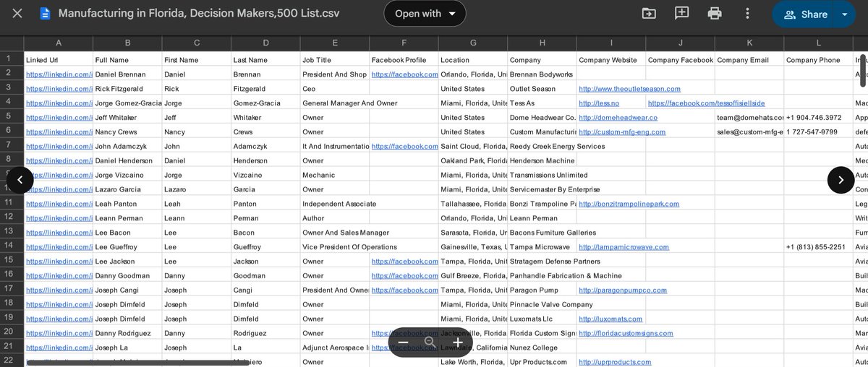Viewport: 868px width, 367px height.
Task: Select column A header
Action: point(59,42)
